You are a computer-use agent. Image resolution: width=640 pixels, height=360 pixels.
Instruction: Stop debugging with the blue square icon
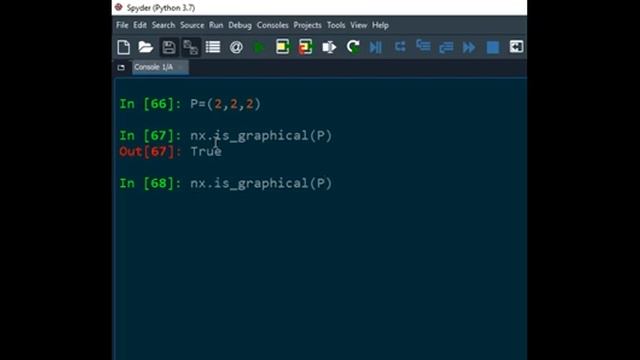[493, 47]
